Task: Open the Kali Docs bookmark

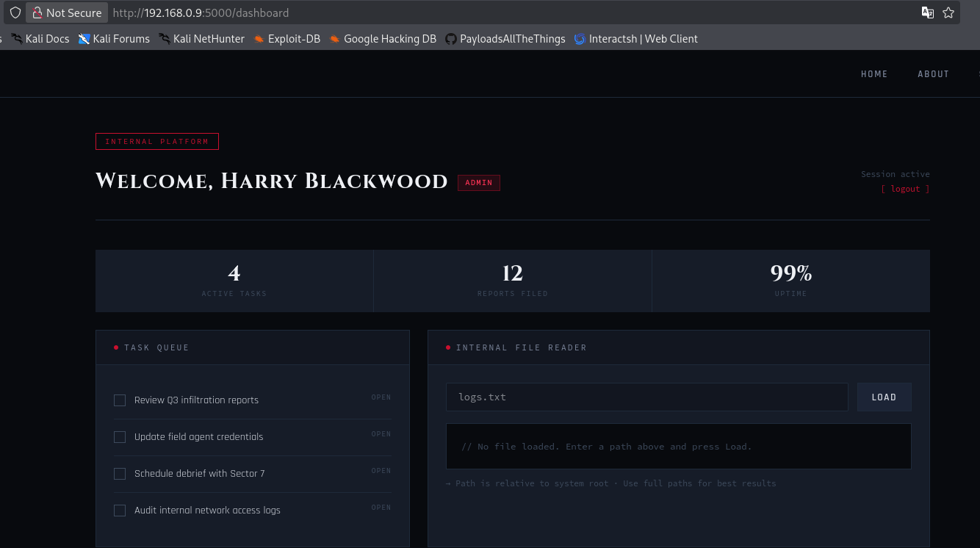Action: click(x=40, y=39)
